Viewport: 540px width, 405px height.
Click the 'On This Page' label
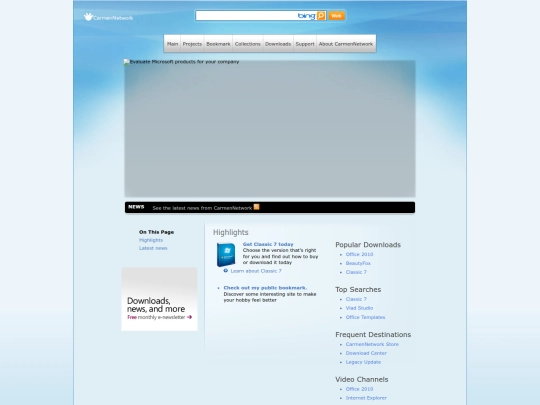coord(156,232)
